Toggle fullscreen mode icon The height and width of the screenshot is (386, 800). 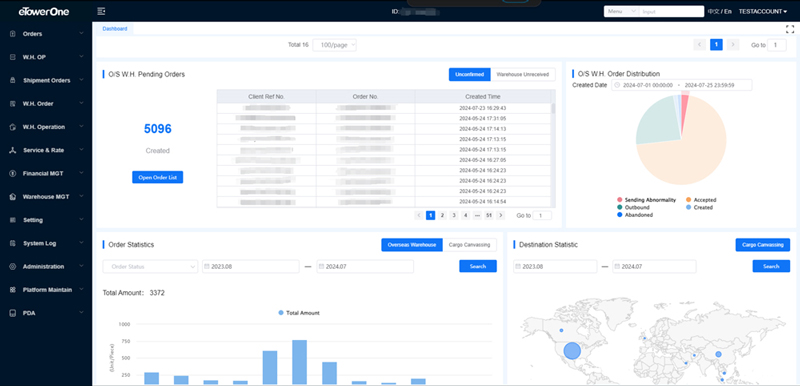click(x=790, y=29)
